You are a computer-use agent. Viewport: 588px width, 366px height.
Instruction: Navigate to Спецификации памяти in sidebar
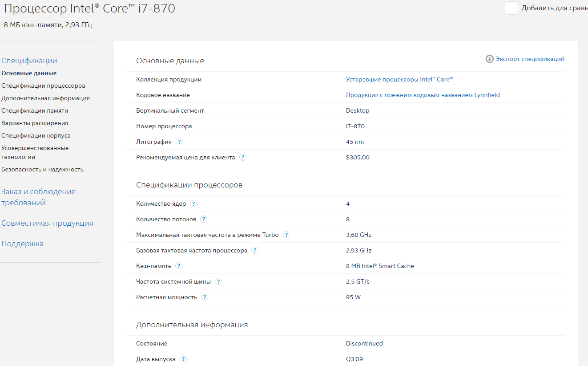click(35, 110)
